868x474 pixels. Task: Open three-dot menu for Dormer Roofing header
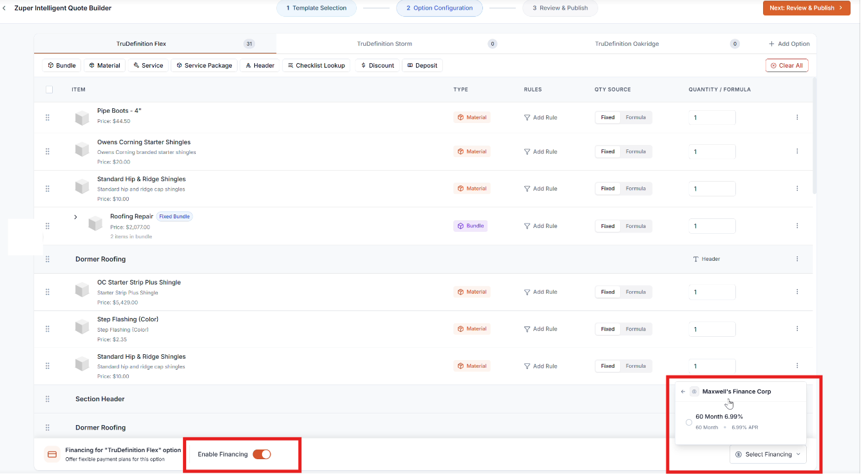click(x=797, y=259)
